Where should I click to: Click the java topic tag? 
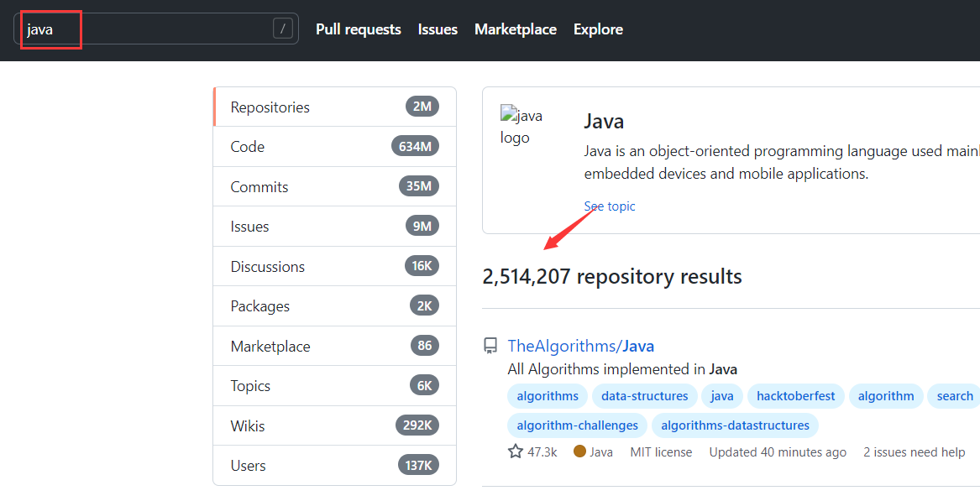click(x=722, y=396)
